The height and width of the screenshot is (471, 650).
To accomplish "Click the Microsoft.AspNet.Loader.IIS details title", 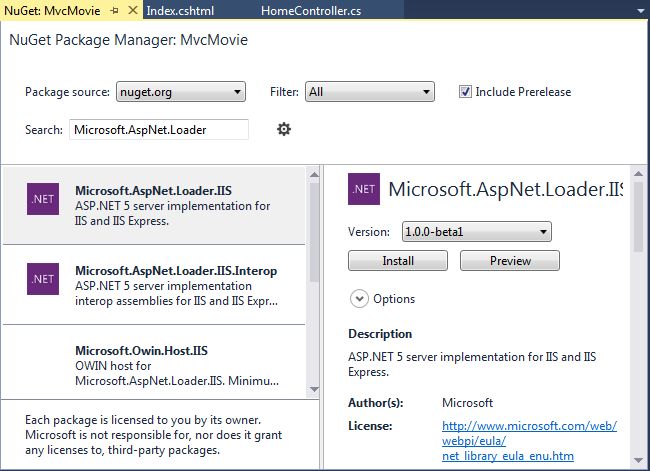I will point(505,189).
